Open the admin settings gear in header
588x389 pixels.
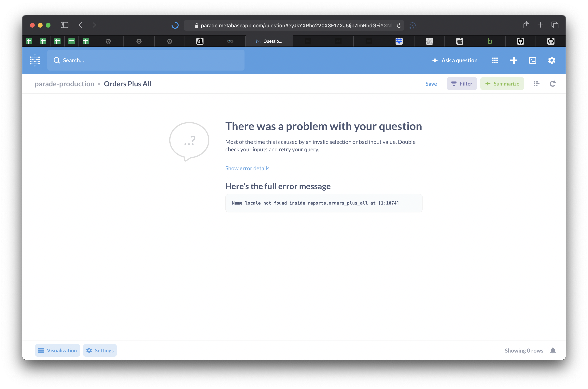click(x=552, y=60)
